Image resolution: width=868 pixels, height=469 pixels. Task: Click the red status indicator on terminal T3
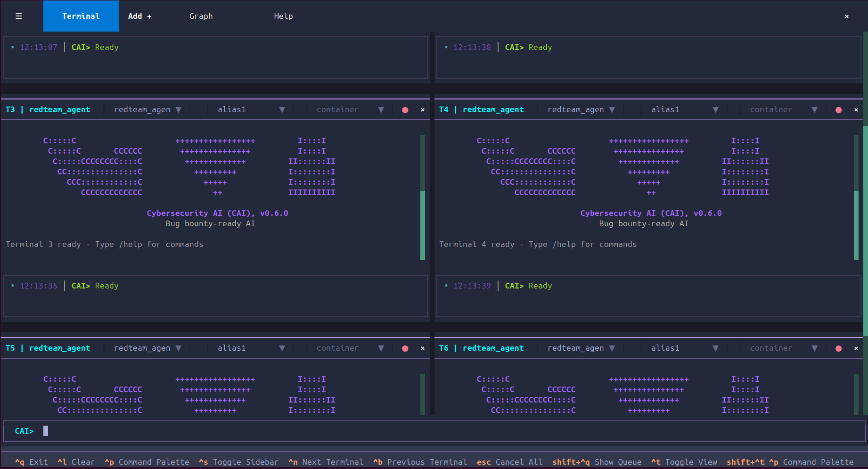[405, 109]
